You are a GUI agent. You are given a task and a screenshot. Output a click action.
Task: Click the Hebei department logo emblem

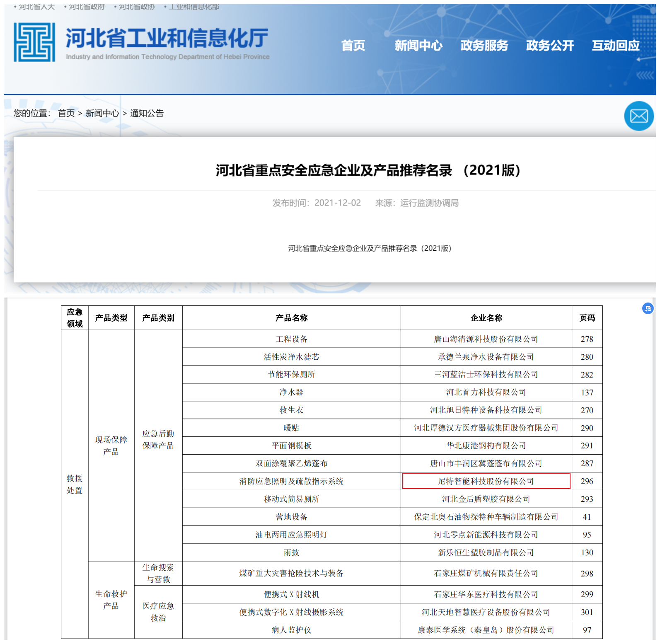coord(34,42)
